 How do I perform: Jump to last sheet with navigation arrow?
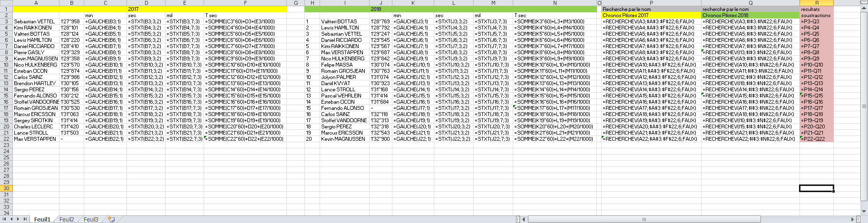pos(25,219)
